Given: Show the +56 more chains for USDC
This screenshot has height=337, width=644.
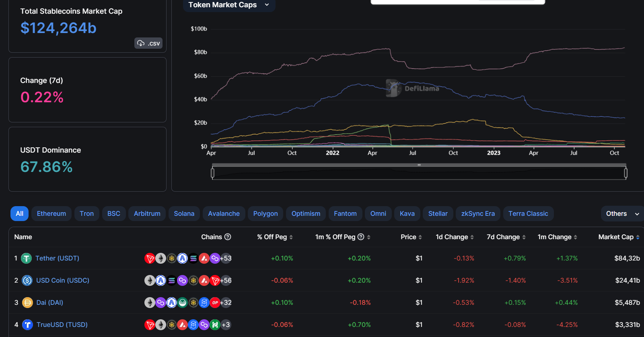Looking at the screenshot, I should [226, 281].
